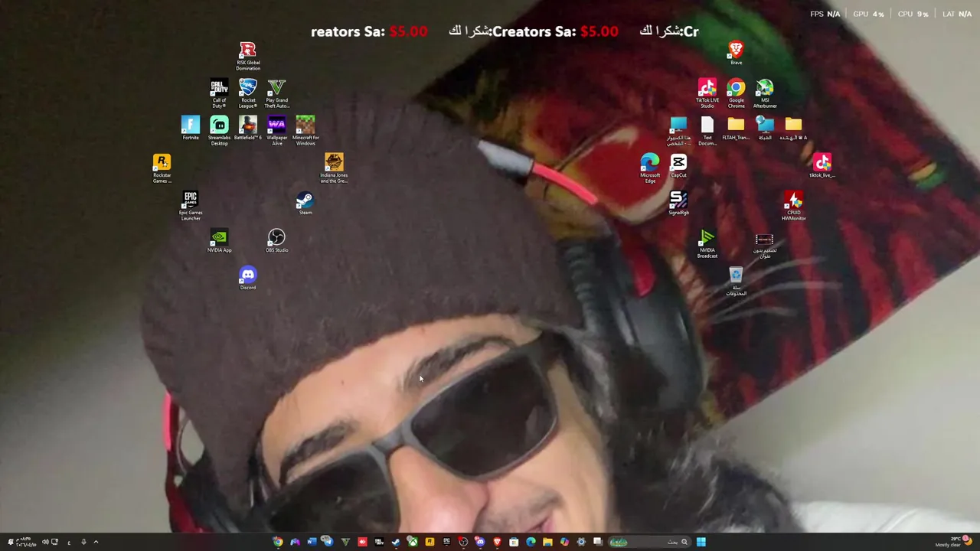Click the taskbar clock and date

(x=25, y=542)
